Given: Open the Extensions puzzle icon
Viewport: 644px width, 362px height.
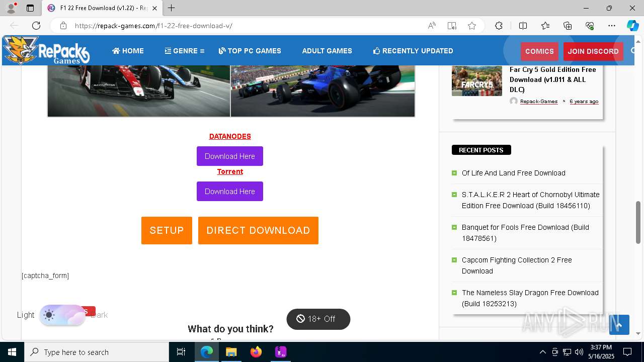Looking at the screenshot, I should [x=499, y=26].
